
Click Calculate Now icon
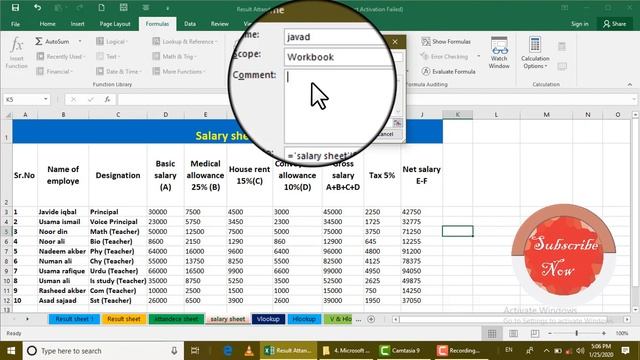click(x=562, y=46)
